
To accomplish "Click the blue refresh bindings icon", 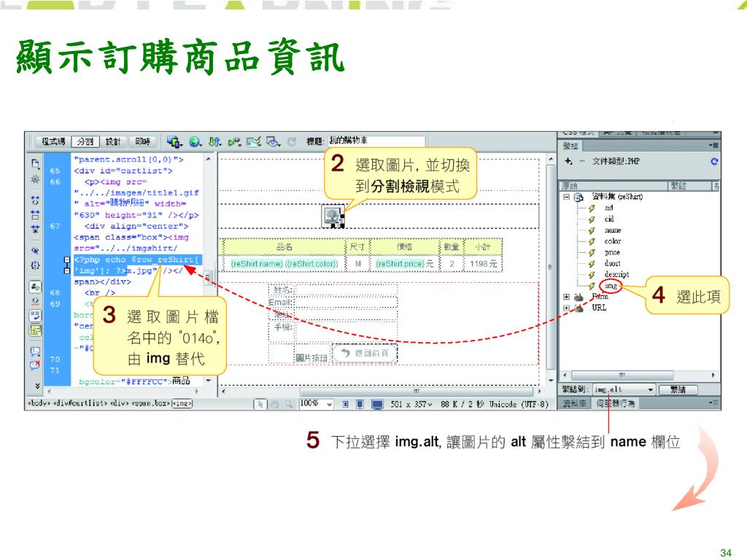I will 713,161.
